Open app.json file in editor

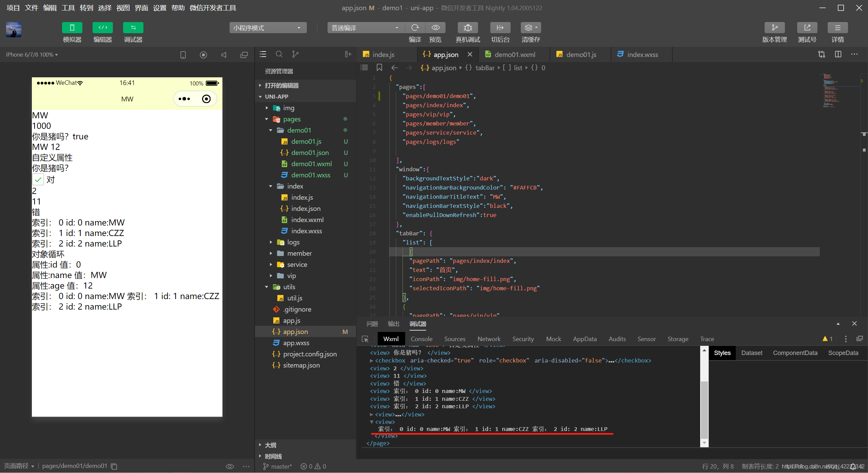coord(296,332)
